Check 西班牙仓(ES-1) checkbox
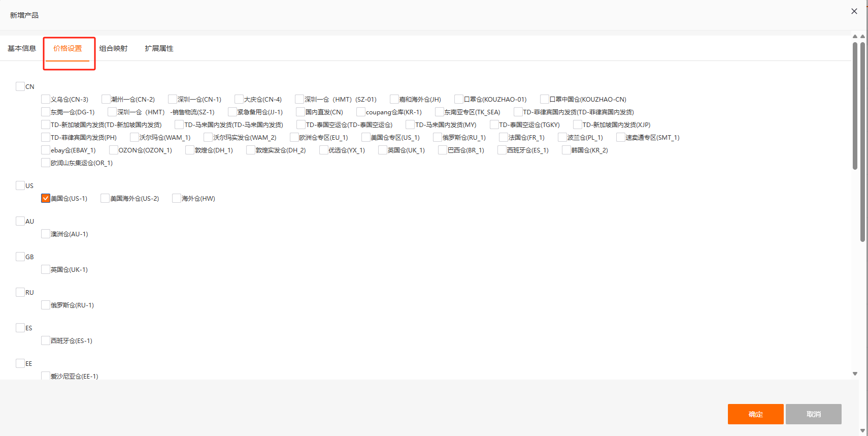This screenshot has height=436, width=868. (46, 340)
